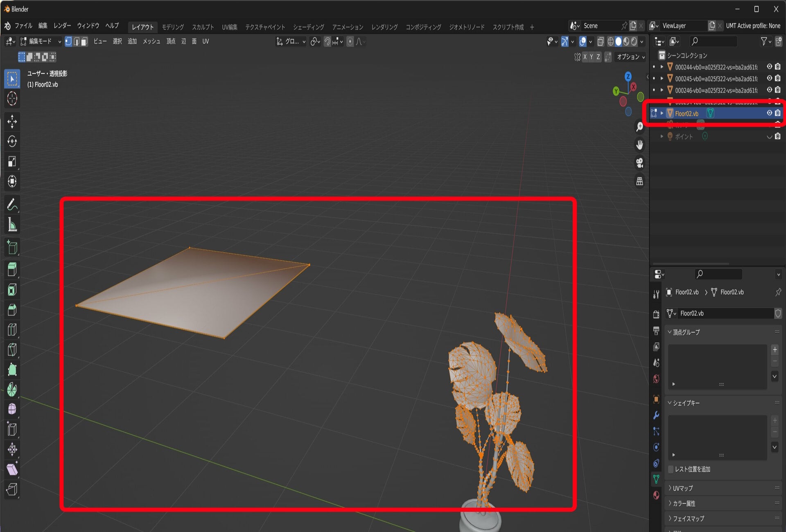This screenshot has width=786, height=532.
Task: Select the Edge Slide tool
Action: (x=12, y=429)
